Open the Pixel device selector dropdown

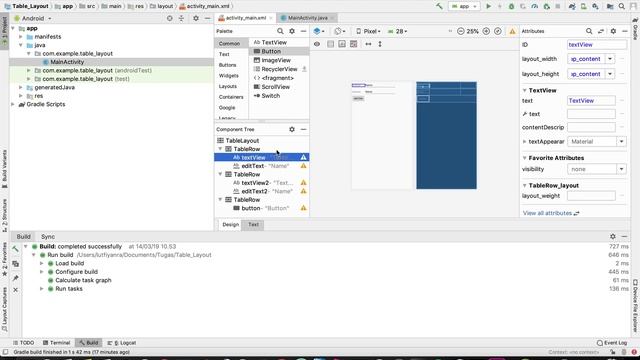click(368, 31)
